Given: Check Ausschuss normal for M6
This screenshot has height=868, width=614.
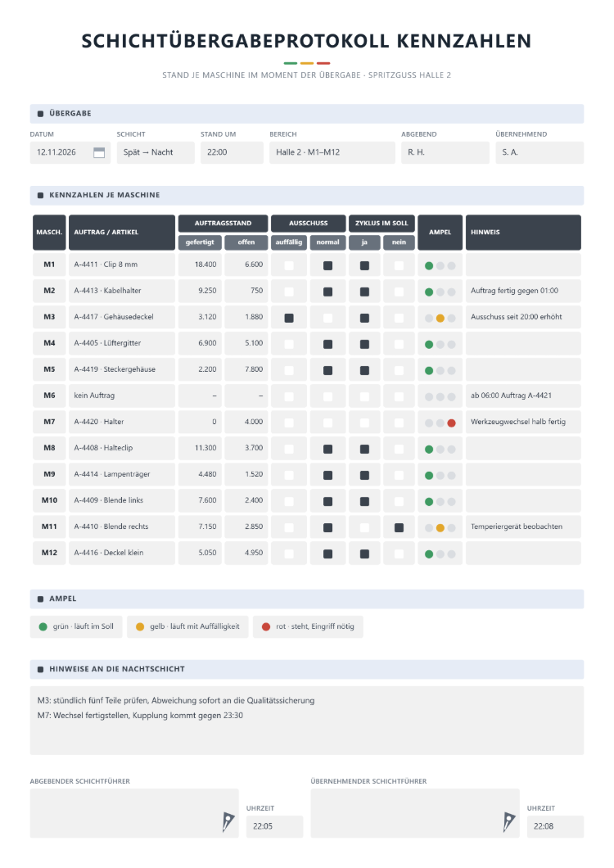Looking at the screenshot, I should click(x=327, y=396).
